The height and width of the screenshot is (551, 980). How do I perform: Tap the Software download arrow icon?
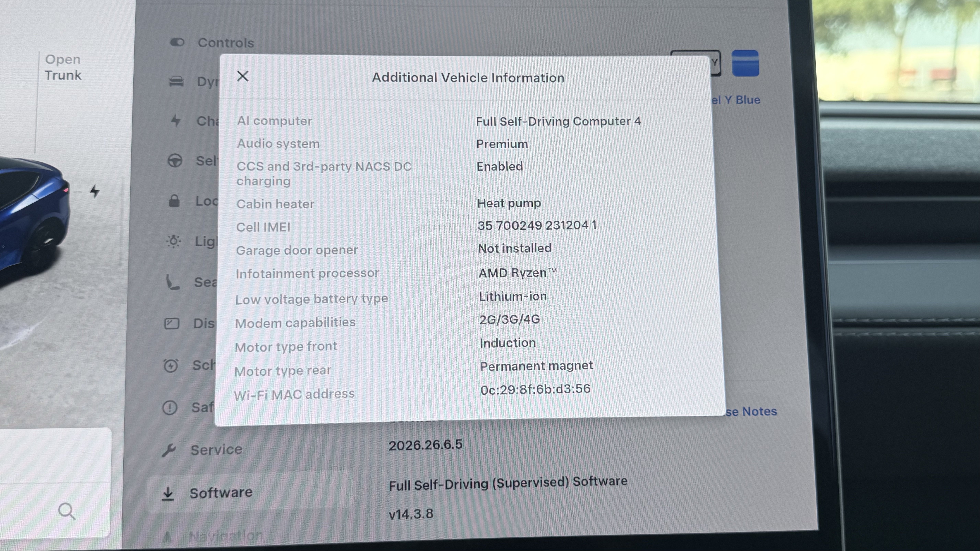168,494
